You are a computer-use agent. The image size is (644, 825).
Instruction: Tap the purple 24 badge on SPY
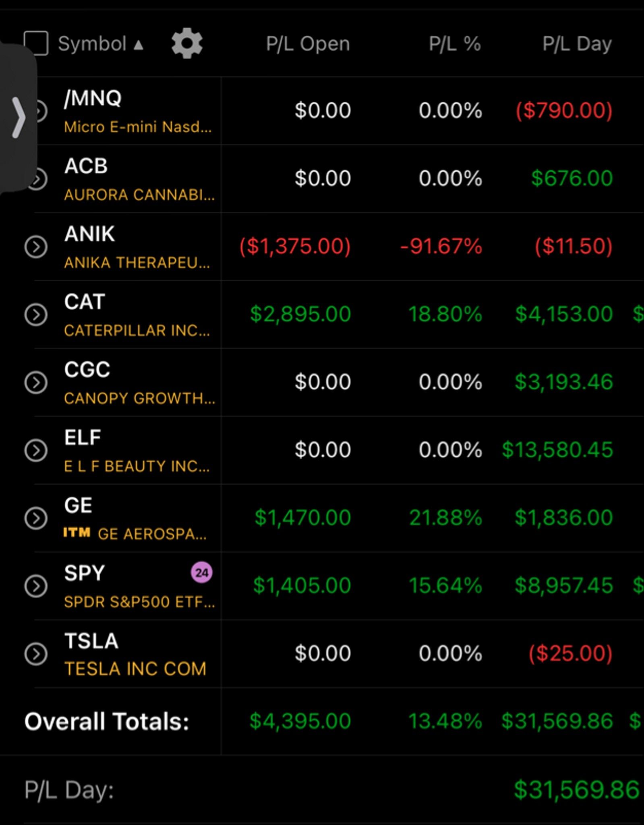coord(201,572)
